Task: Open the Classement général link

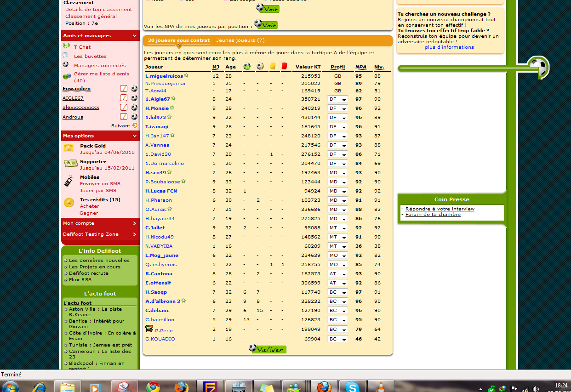Action: click(91, 16)
